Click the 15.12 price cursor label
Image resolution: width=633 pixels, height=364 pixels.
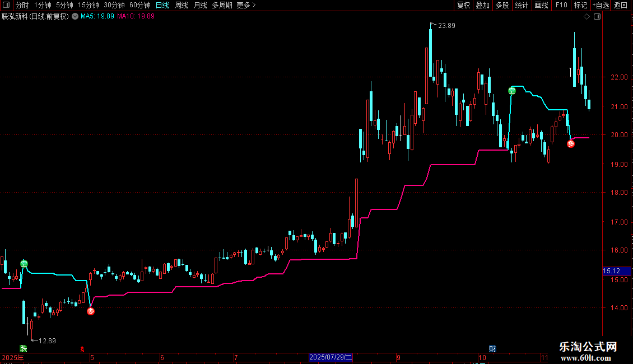pos(616,271)
